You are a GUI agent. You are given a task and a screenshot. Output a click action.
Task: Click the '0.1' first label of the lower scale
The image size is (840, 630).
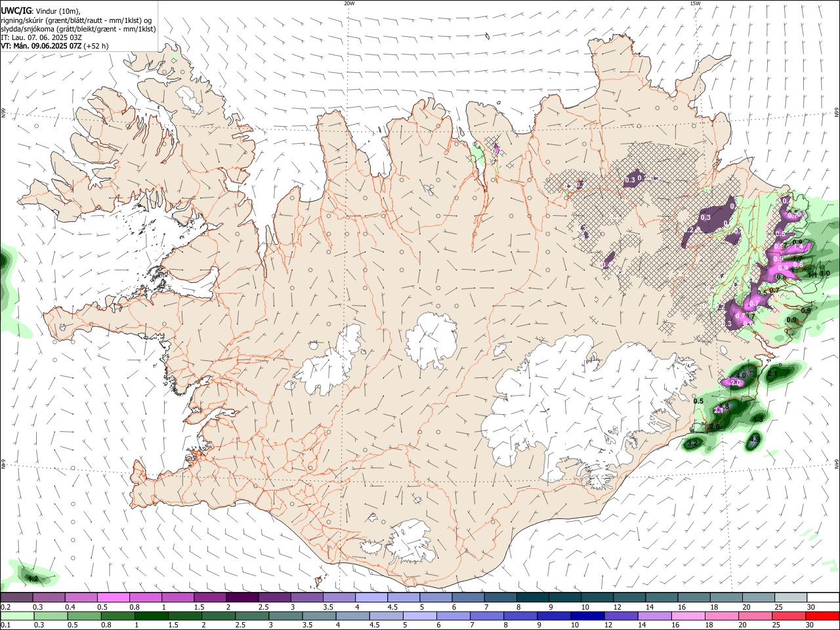click(x=5, y=625)
